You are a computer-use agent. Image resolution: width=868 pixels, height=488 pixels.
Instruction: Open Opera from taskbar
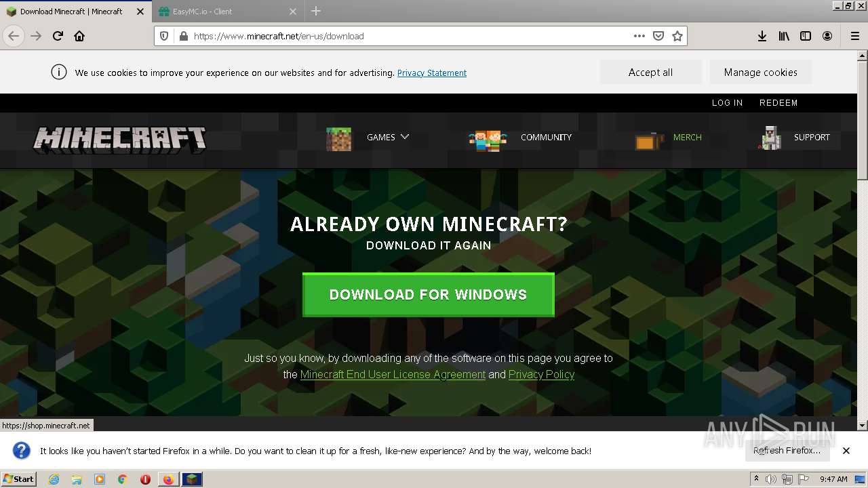coord(145,479)
